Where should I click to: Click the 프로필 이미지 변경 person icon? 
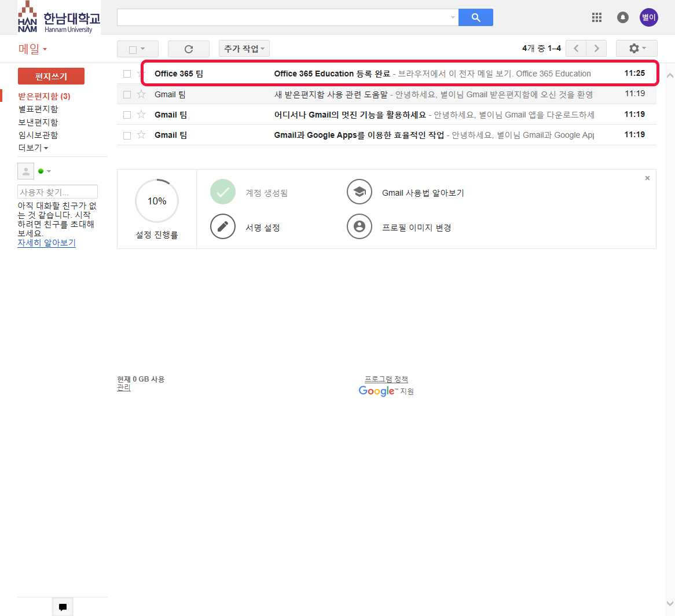click(359, 226)
